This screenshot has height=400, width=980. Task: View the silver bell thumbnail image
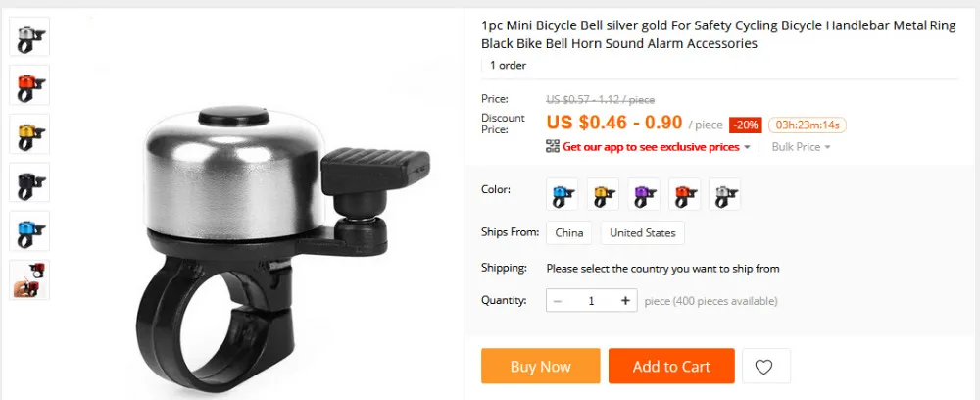click(x=29, y=36)
